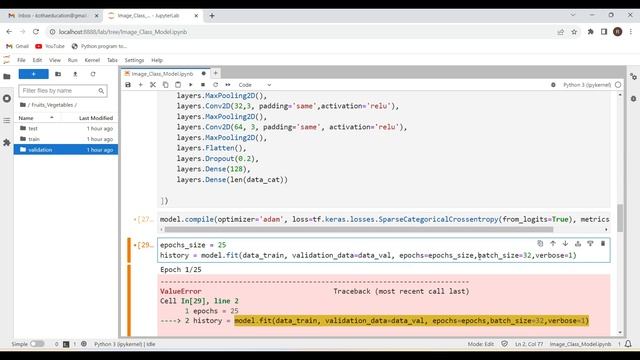Cut selected cell with scissors icon
This screenshot has height=360, width=640.
(153, 85)
